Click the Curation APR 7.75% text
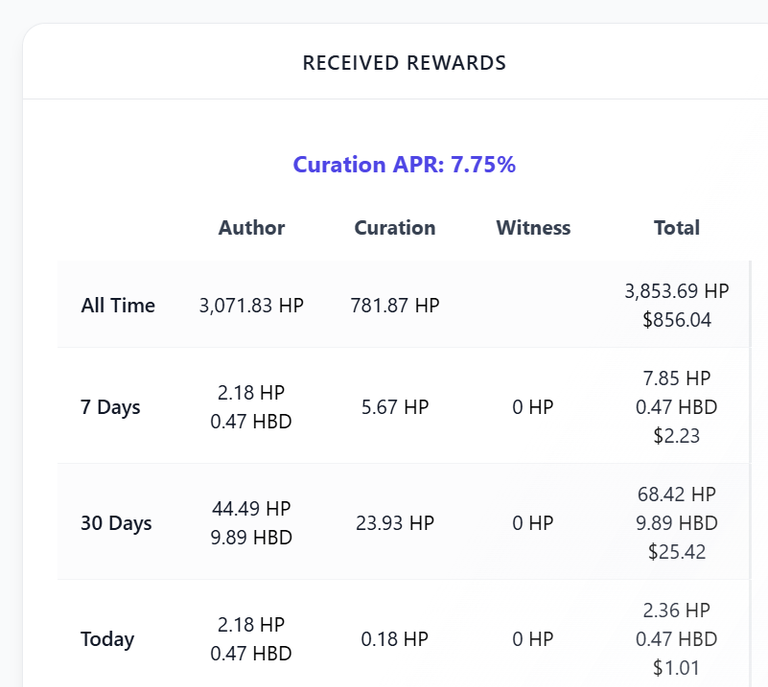This screenshot has height=687, width=768. click(x=404, y=165)
